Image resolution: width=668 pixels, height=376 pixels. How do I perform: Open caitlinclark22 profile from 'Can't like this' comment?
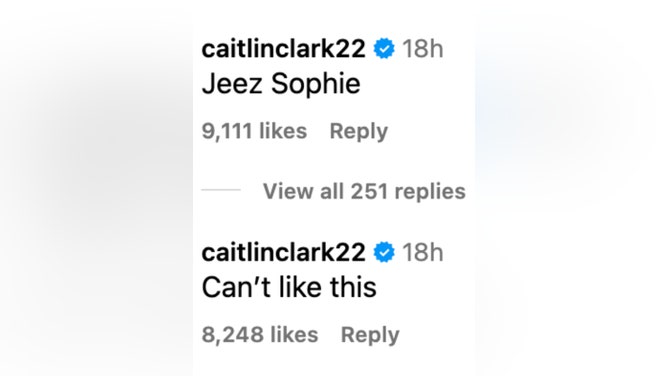[283, 252]
